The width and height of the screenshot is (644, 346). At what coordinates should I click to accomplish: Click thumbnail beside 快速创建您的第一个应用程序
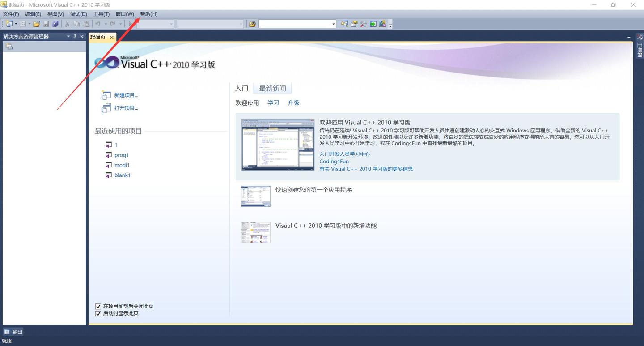pos(256,196)
